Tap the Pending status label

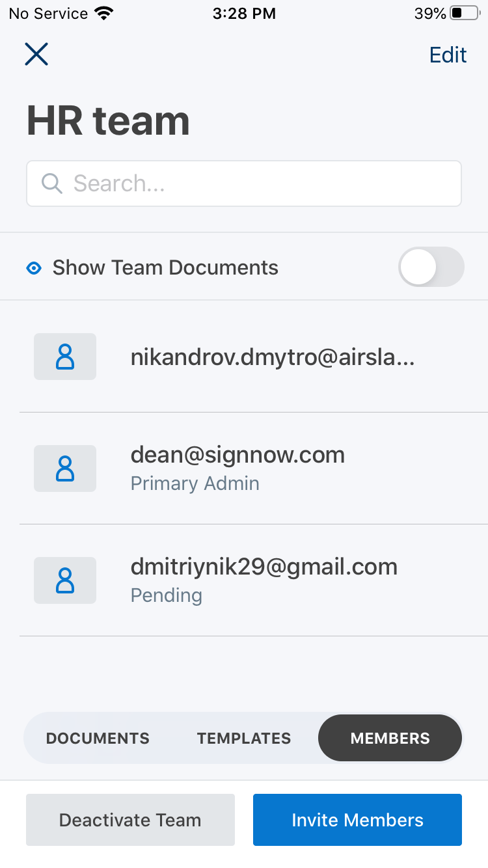pyautogui.click(x=166, y=595)
